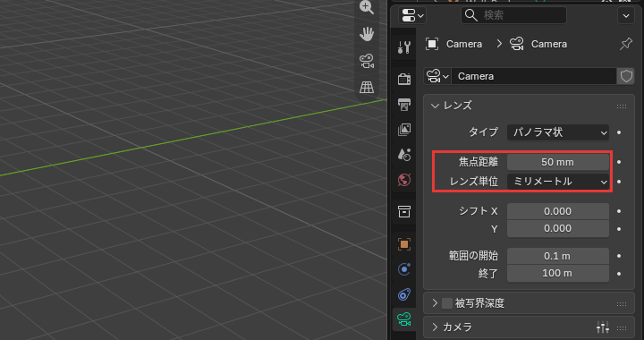
Task: Click the 検索 search field
Action: click(x=513, y=15)
